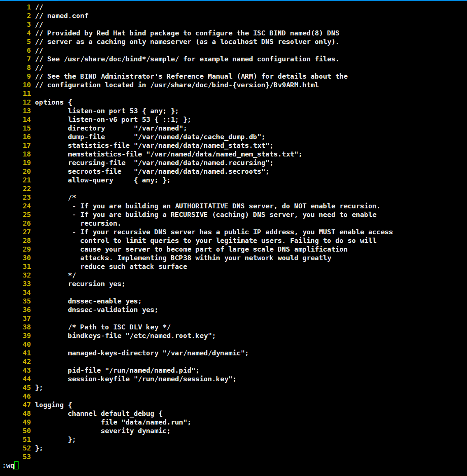The width and height of the screenshot is (467, 476).
Task: Click the '/usr/share/doc/bind*/sample/' path in line 7
Action: [x=121, y=59]
